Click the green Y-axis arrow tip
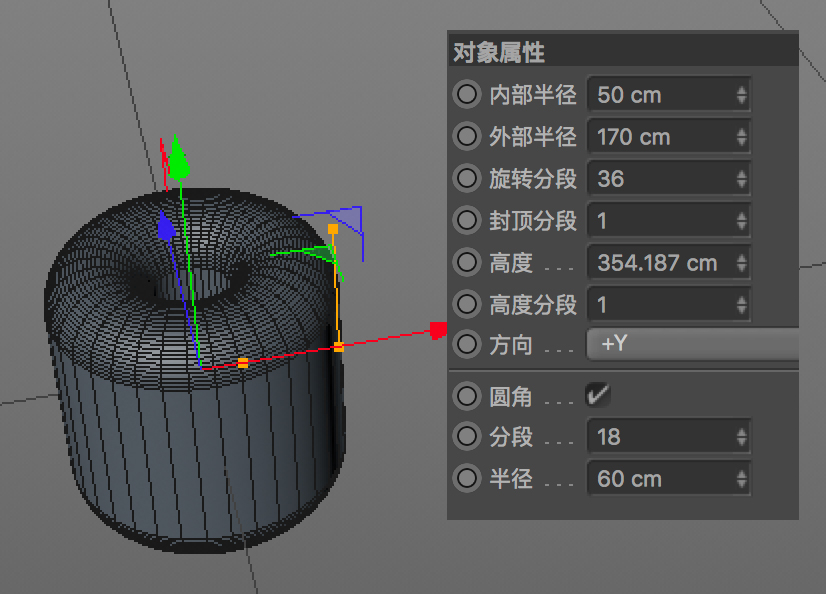The width and height of the screenshot is (826, 594). coord(178,155)
